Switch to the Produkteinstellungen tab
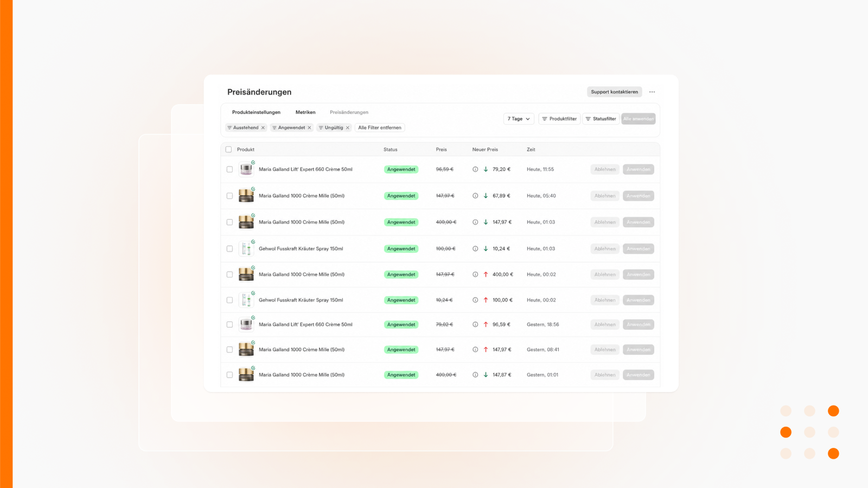Screen dimensions: 868x488 pyautogui.click(x=256, y=112)
